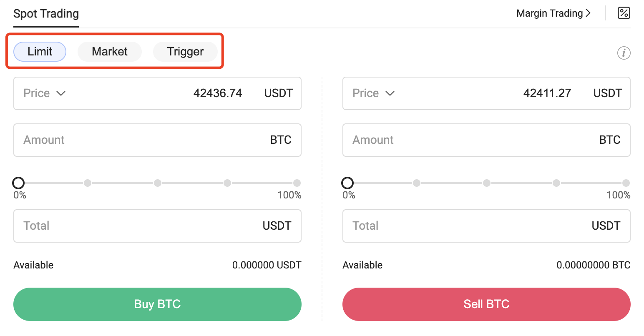The height and width of the screenshot is (336, 644).
Task: Select the Limit order type
Action: tap(40, 52)
